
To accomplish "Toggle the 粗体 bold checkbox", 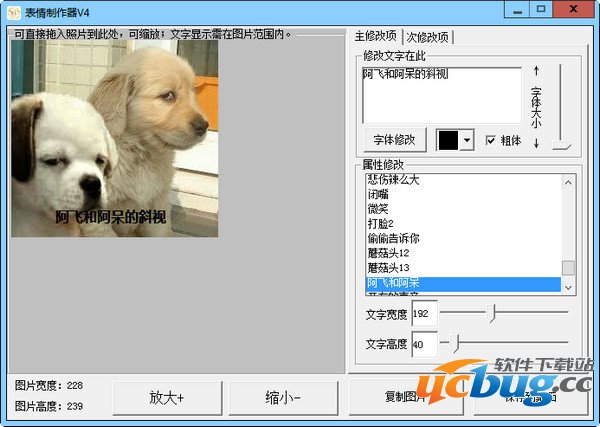I will click(491, 140).
